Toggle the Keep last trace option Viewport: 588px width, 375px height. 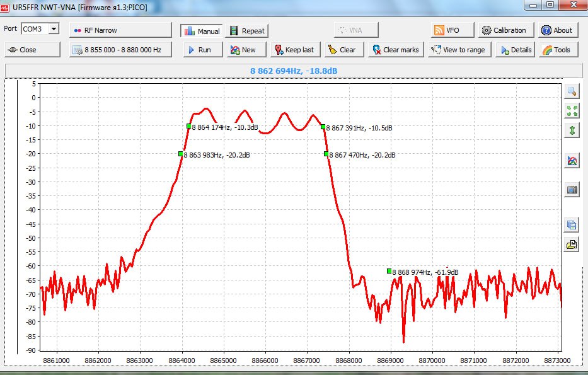coord(294,50)
